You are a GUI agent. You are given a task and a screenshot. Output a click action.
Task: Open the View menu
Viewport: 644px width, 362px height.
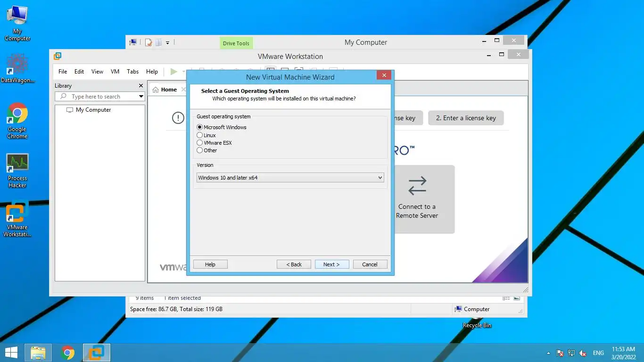pyautogui.click(x=97, y=72)
